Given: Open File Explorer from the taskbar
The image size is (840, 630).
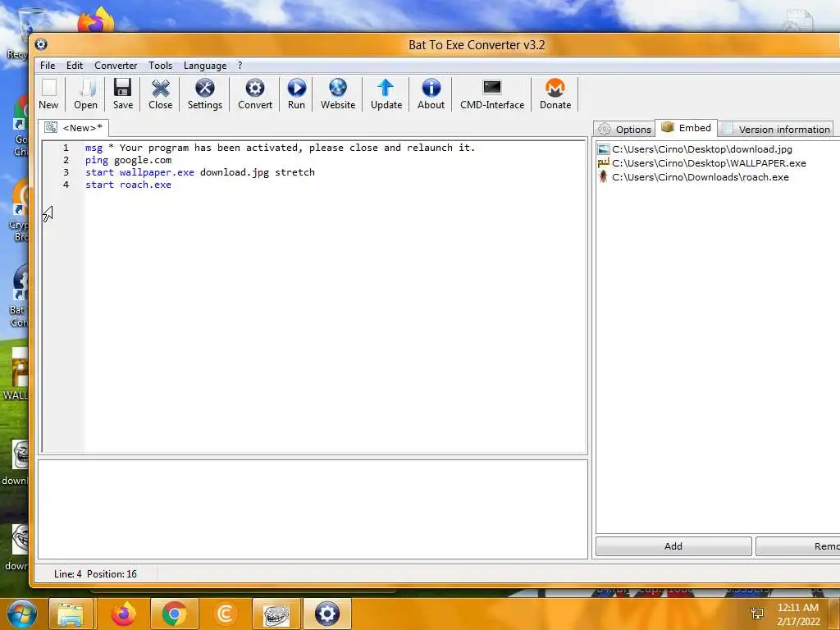Looking at the screenshot, I should (71, 614).
